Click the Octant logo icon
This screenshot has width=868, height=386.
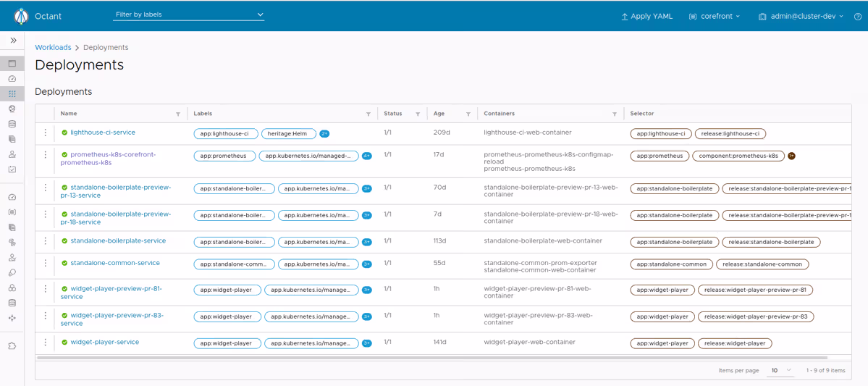(x=21, y=16)
